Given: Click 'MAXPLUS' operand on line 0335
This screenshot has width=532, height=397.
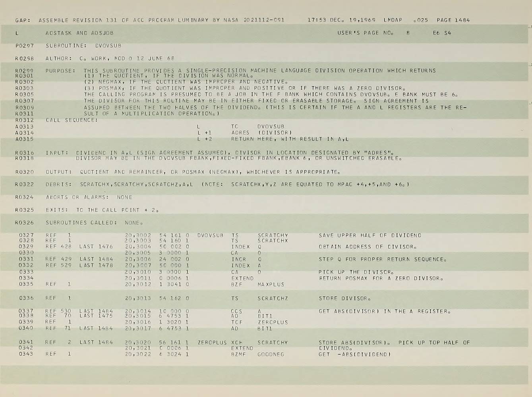Looking at the screenshot, I should point(271,284).
